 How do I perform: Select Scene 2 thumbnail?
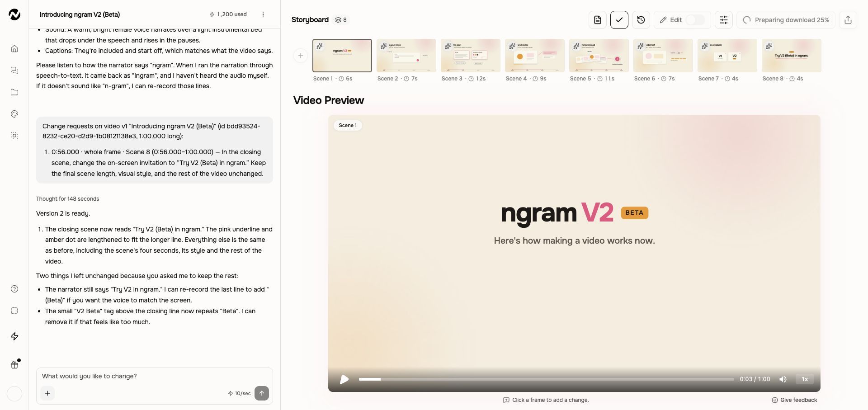tap(406, 56)
